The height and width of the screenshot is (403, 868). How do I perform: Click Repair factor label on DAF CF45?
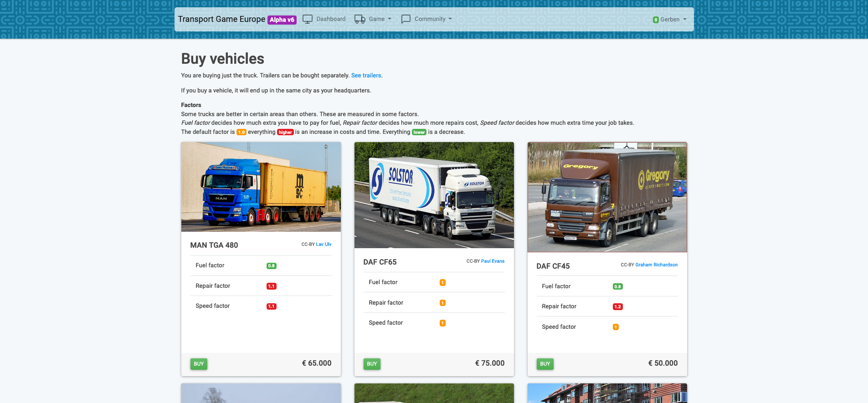559,306
